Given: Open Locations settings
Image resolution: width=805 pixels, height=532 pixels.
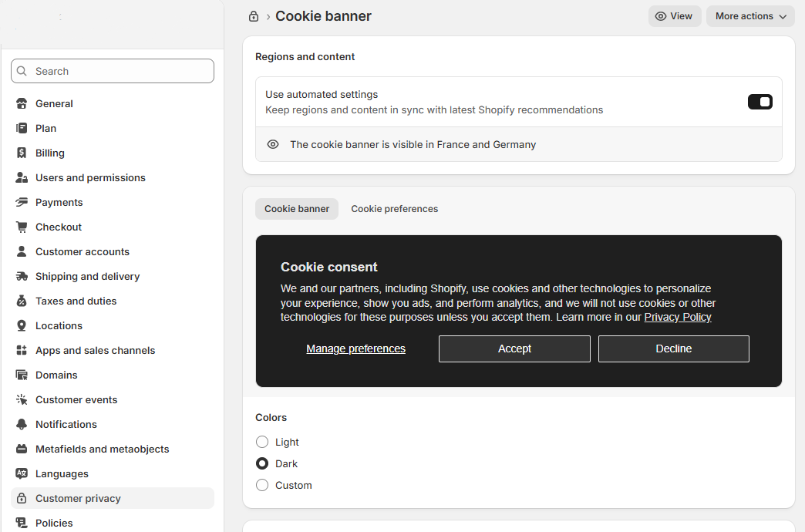Looking at the screenshot, I should (x=113, y=325).
